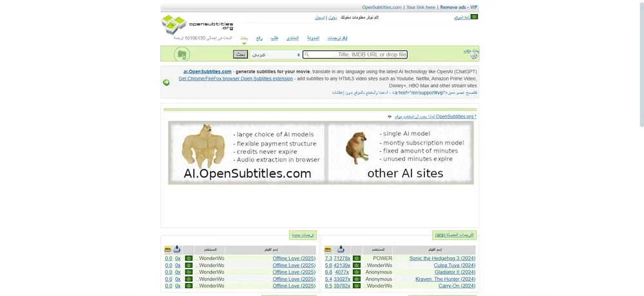The image size is (644, 296).
Task: Open the 'OpenSubtitles.org' why-use header link
Action: point(435,116)
